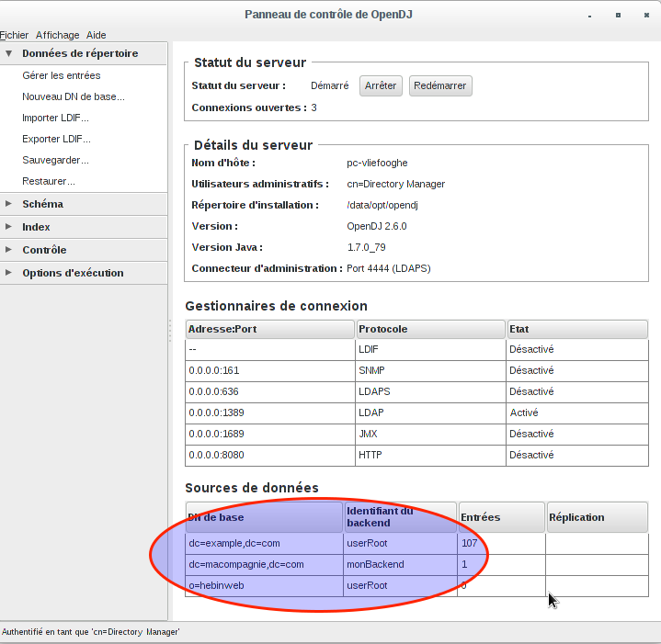Click Nouveau DN de base...

click(x=74, y=96)
